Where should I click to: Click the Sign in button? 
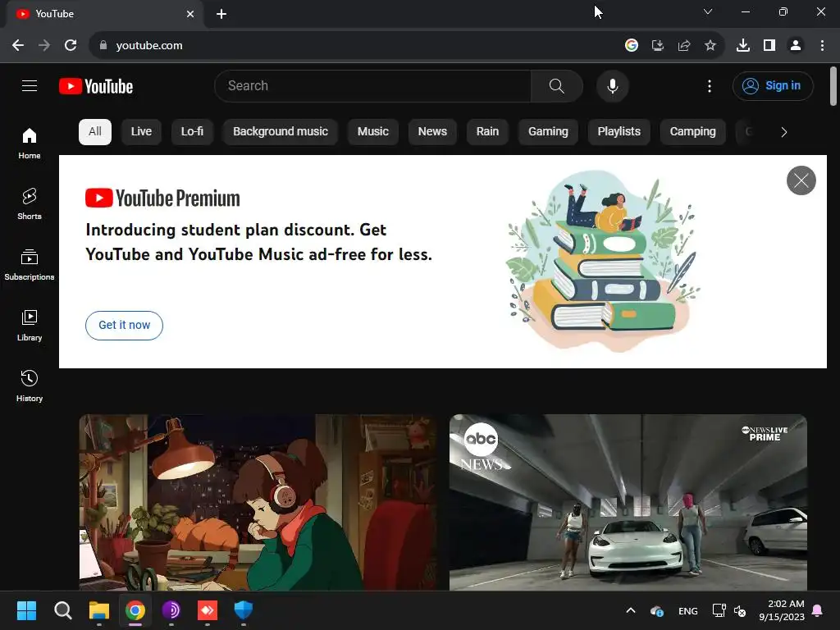[773, 85]
